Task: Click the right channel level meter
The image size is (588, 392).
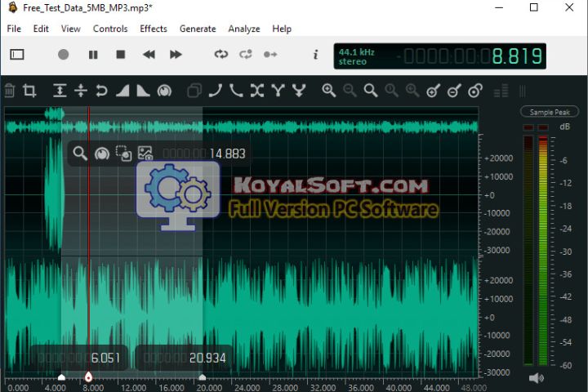Action: point(542,251)
